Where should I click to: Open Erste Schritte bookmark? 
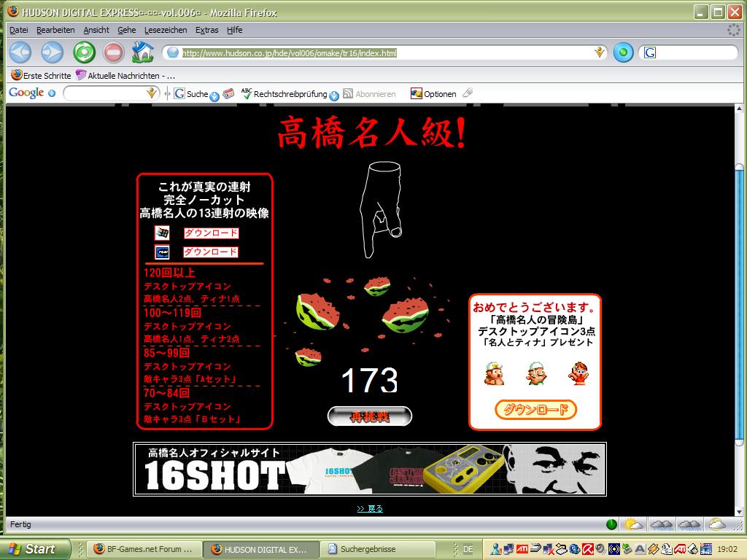(x=41, y=75)
